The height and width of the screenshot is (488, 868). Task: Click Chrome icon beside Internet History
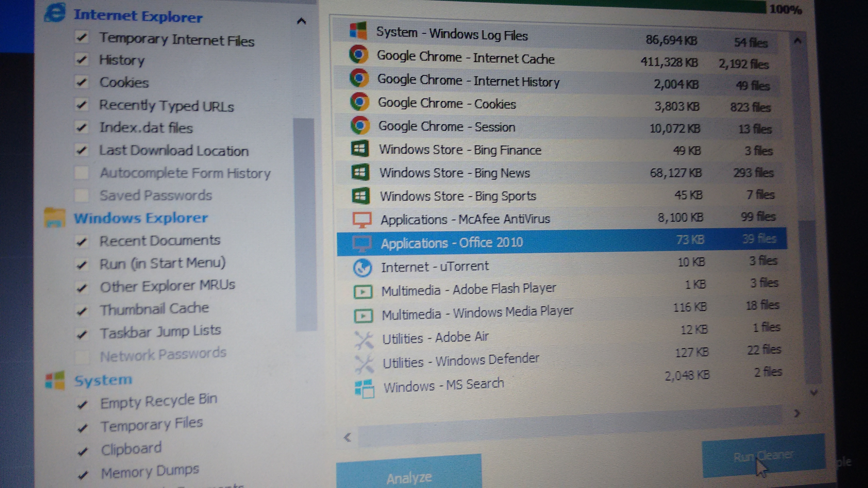pyautogui.click(x=359, y=78)
